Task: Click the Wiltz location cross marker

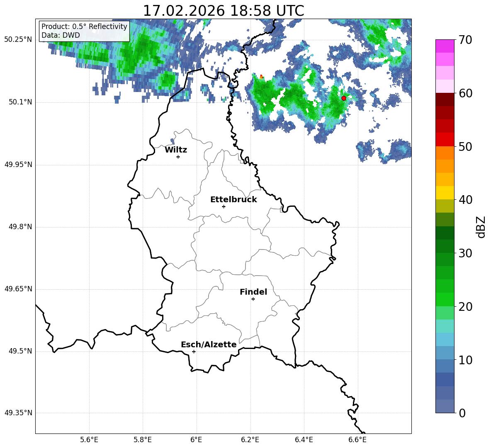Action: (178, 157)
